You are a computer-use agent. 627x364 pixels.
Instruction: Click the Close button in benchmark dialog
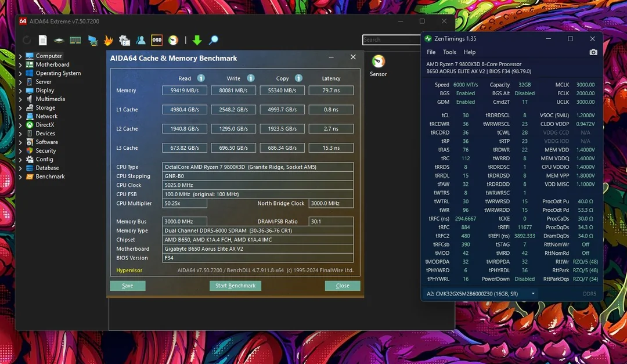pos(343,286)
